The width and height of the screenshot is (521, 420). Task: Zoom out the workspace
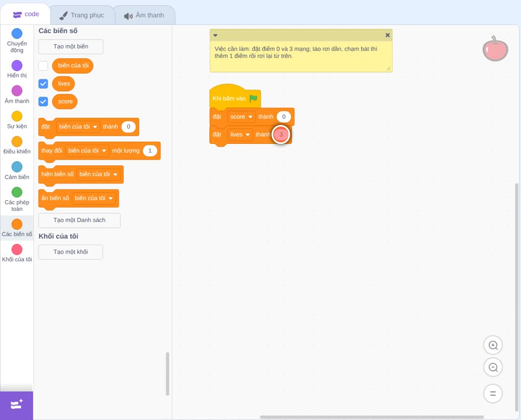[x=493, y=367]
